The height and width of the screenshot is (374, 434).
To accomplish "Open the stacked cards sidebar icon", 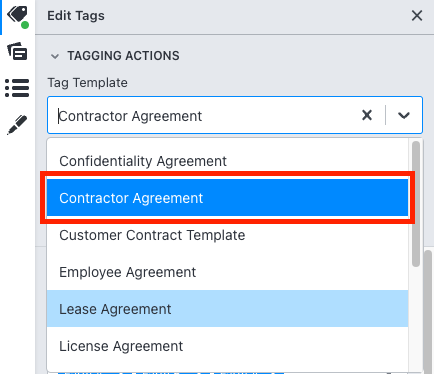I will (x=17, y=51).
